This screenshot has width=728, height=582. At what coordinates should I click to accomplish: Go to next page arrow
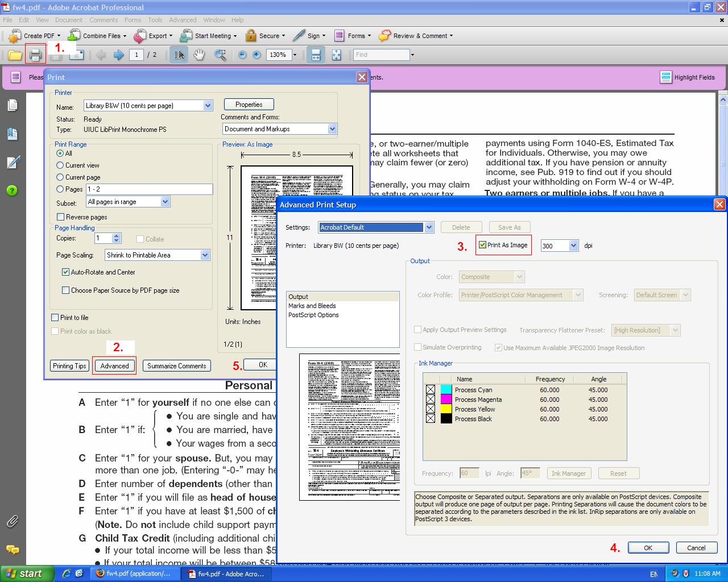pyautogui.click(x=119, y=55)
